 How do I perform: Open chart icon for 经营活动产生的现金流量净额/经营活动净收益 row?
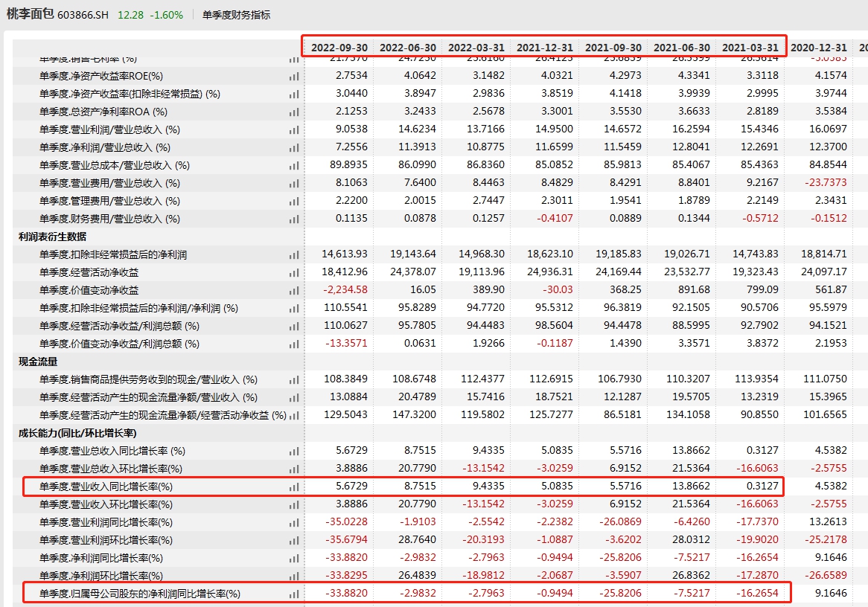(x=294, y=416)
